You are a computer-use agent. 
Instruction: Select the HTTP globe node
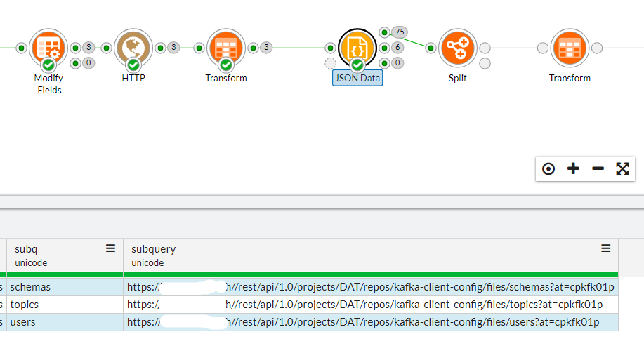[x=133, y=48]
